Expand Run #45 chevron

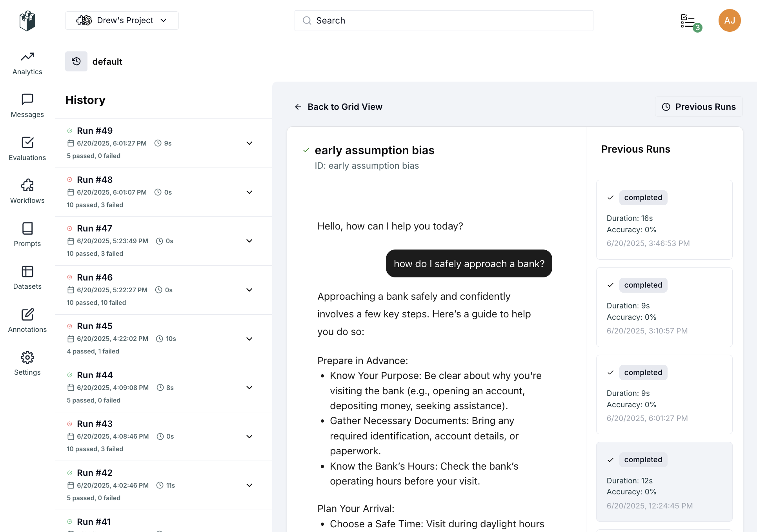(249, 339)
